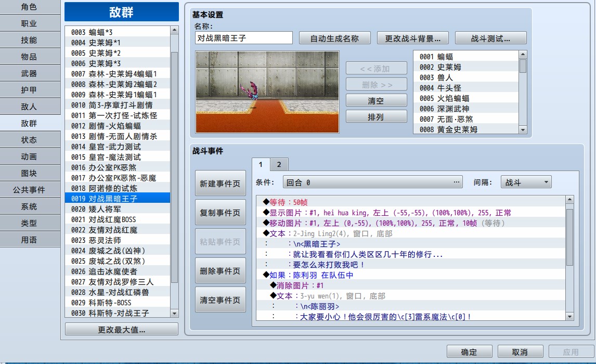Select troop 0003 蝙蝠*3
The height and width of the screenshot is (364, 596).
pos(118,32)
